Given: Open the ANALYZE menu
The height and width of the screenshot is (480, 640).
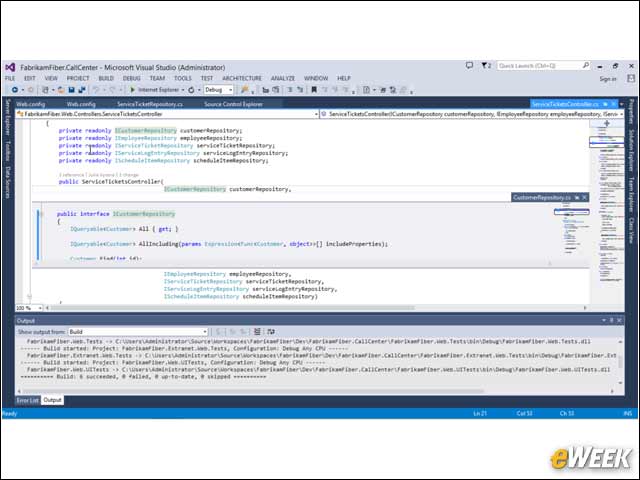Looking at the screenshot, I should pos(283,78).
